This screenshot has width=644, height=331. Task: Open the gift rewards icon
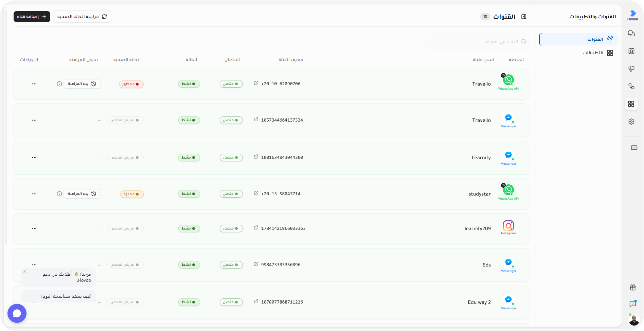[633, 288]
